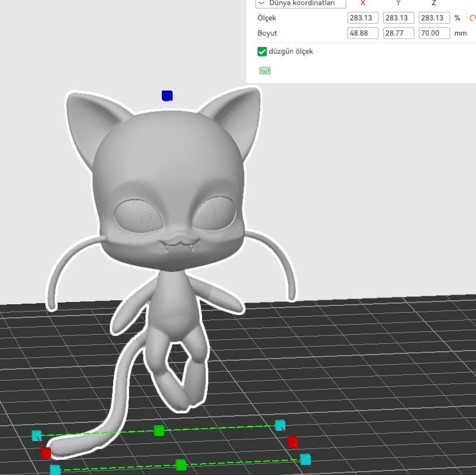Select the Z size field showing 70.00
The height and width of the screenshot is (475, 476).
434,33
